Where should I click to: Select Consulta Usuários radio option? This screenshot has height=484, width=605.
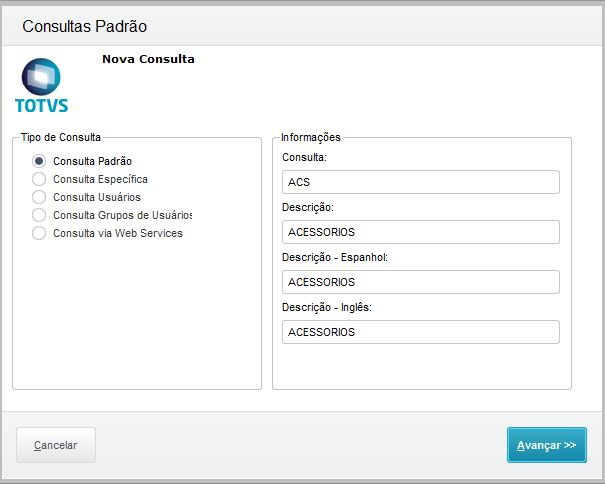click(x=39, y=197)
